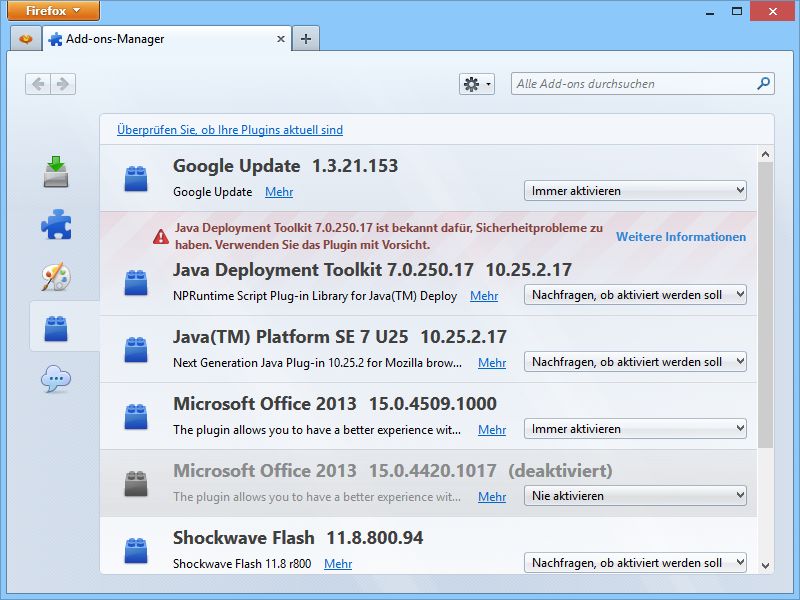Click the plugin list scrollbar thumb
Screen dimensions: 800x600
point(765,305)
